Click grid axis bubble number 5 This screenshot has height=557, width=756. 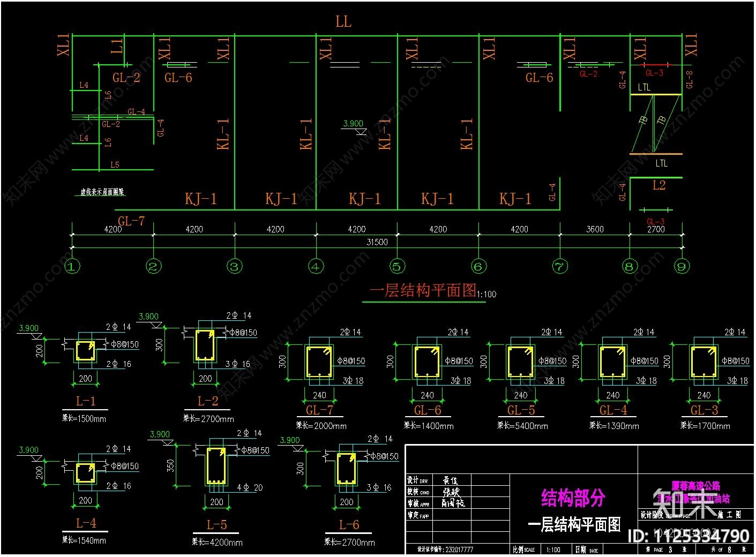[x=397, y=266]
